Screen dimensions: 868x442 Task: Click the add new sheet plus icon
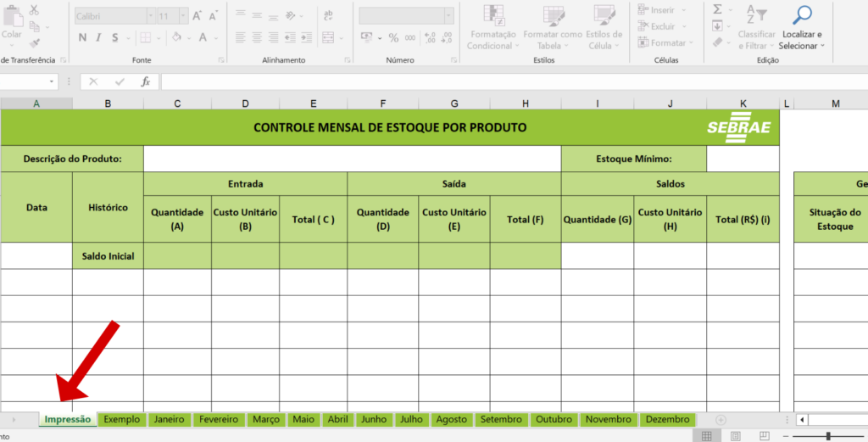721,420
